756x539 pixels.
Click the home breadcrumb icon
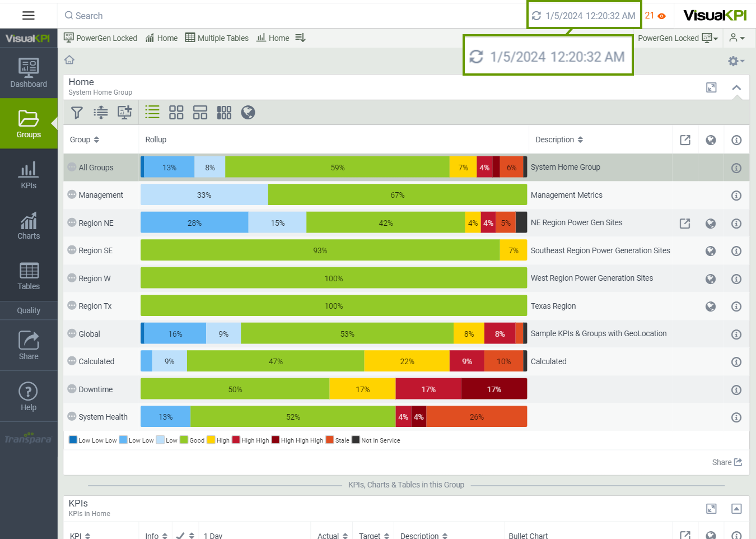point(69,60)
